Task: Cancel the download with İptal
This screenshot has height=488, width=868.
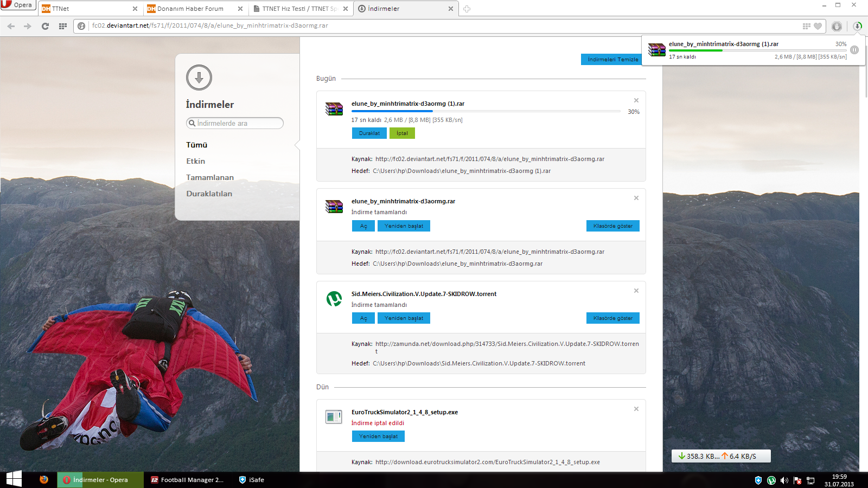Action: click(402, 133)
